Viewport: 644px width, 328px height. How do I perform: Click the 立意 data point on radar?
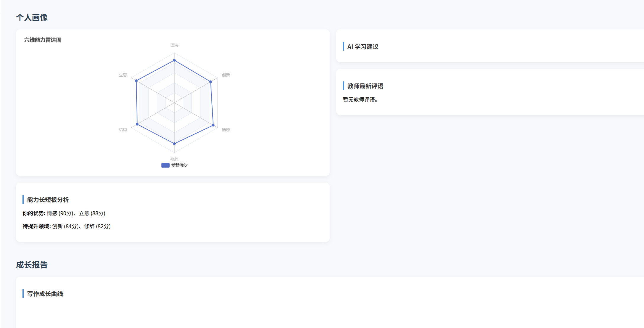pos(136,81)
